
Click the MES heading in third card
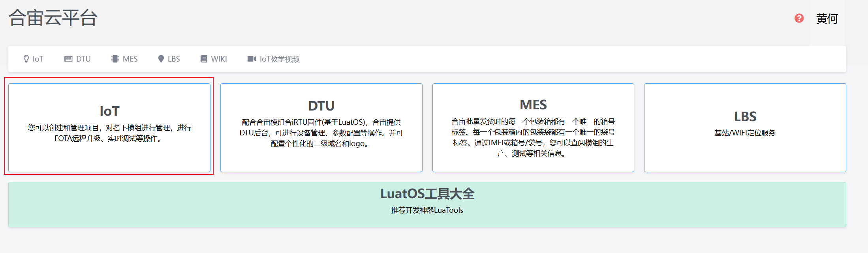(x=533, y=105)
